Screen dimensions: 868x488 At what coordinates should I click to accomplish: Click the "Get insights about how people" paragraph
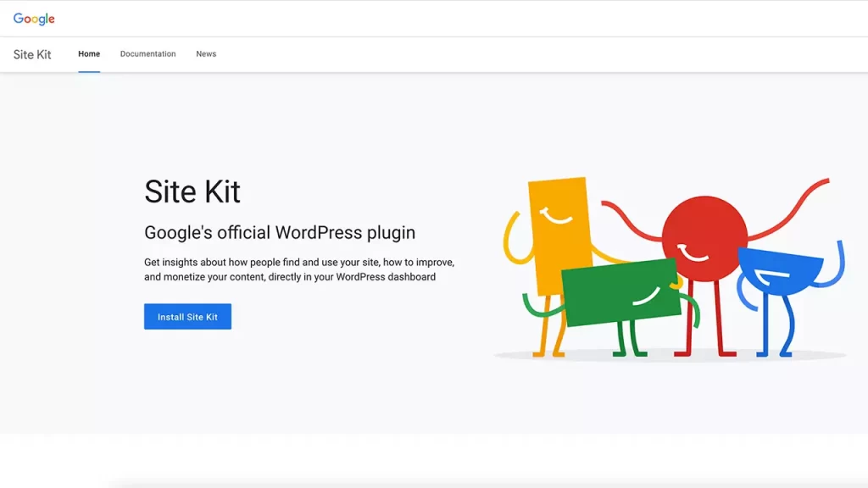[x=299, y=269]
